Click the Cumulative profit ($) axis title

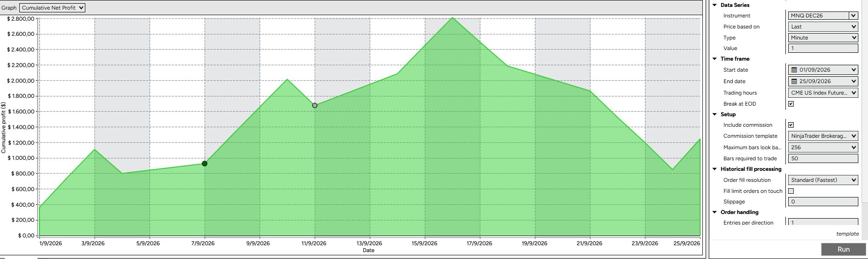coord(4,128)
